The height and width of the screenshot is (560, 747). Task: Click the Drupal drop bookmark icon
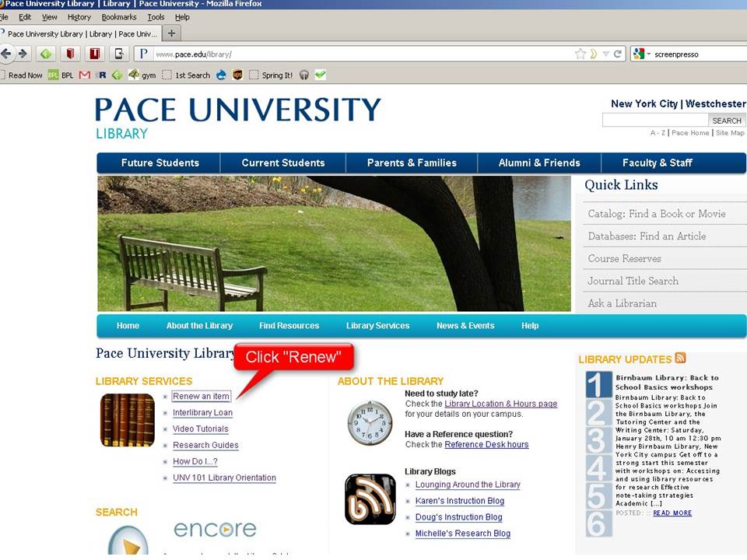pos(221,75)
